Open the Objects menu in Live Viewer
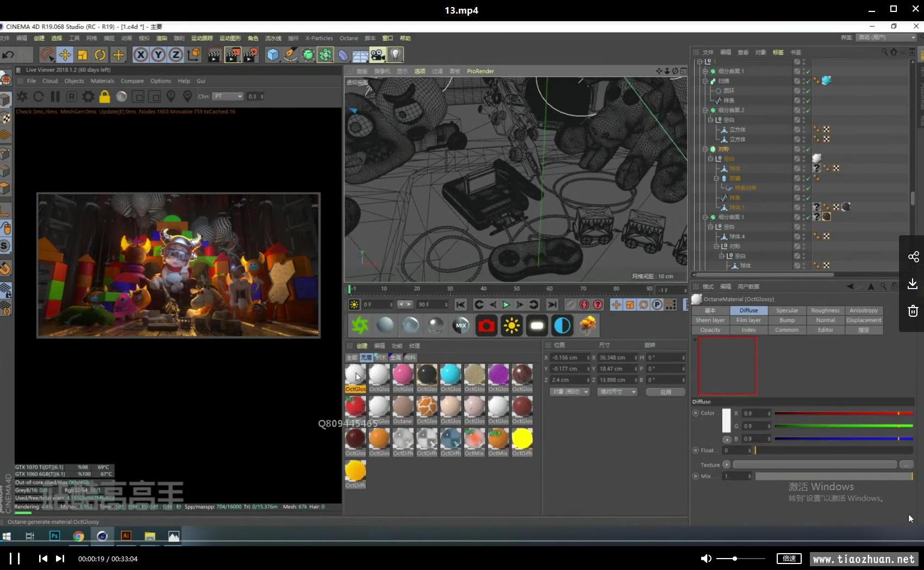The width and height of the screenshot is (924, 570). pyautogui.click(x=74, y=81)
